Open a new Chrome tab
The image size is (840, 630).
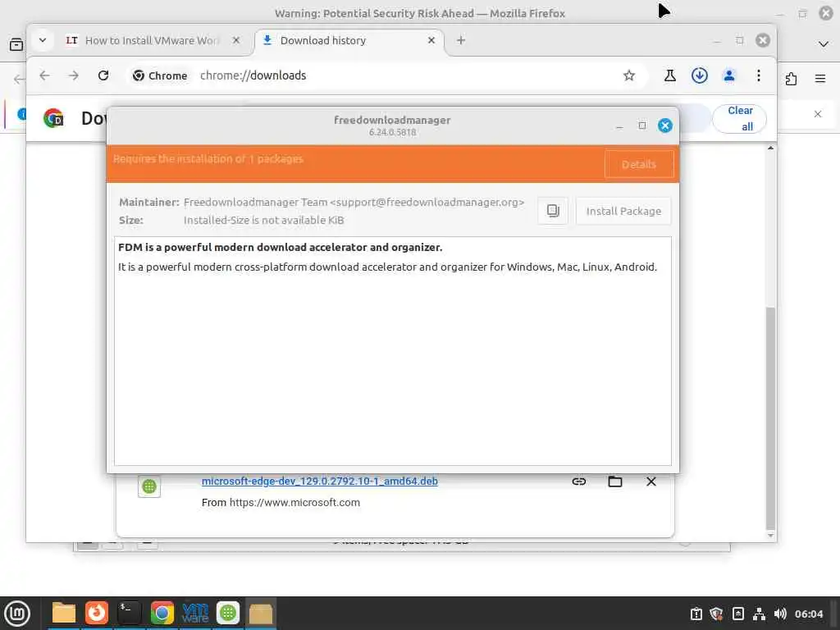coord(461,41)
